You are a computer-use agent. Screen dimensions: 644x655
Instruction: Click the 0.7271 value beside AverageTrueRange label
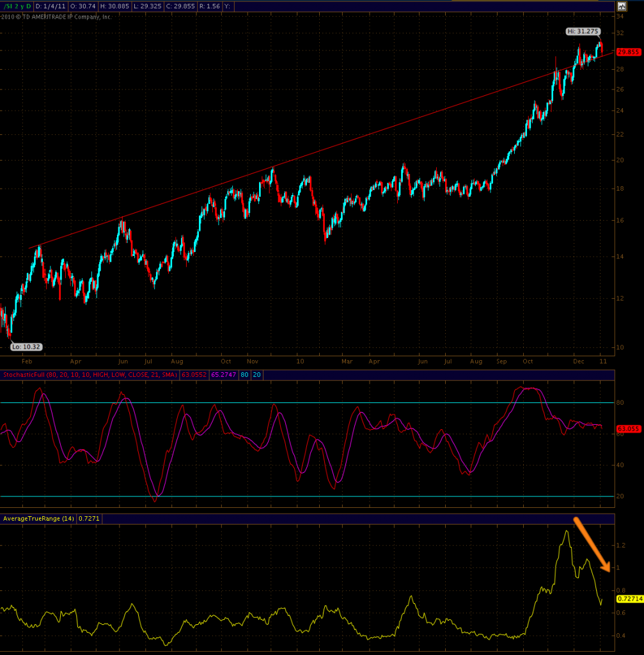89,519
